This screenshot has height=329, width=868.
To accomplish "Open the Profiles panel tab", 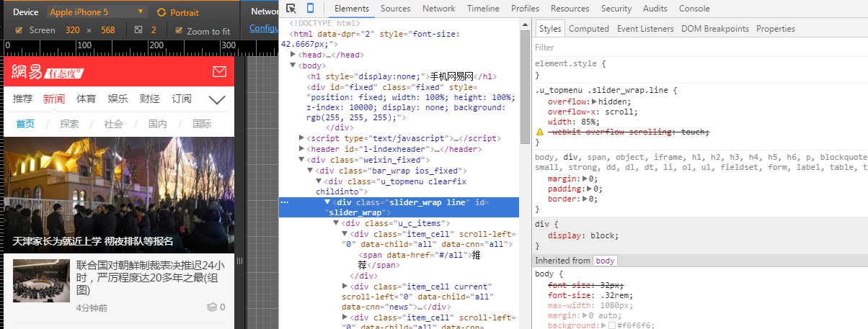I will pyautogui.click(x=525, y=9).
